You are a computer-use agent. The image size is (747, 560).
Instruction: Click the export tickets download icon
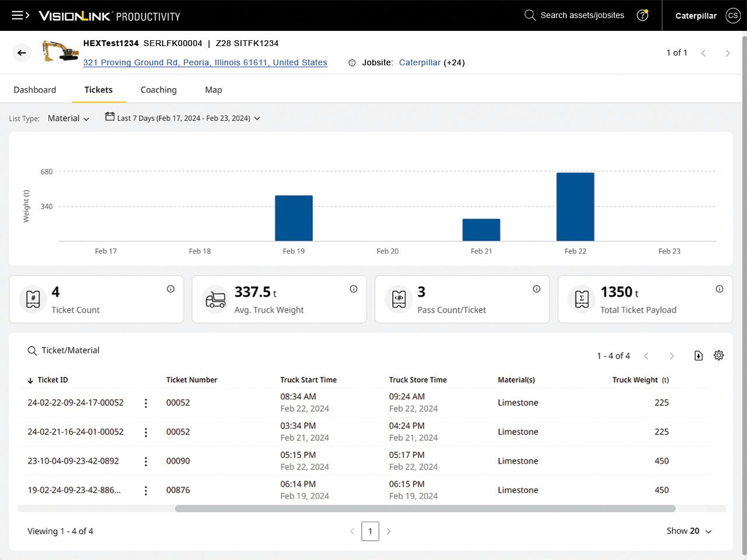pyautogui.click(x=698, y=356)
